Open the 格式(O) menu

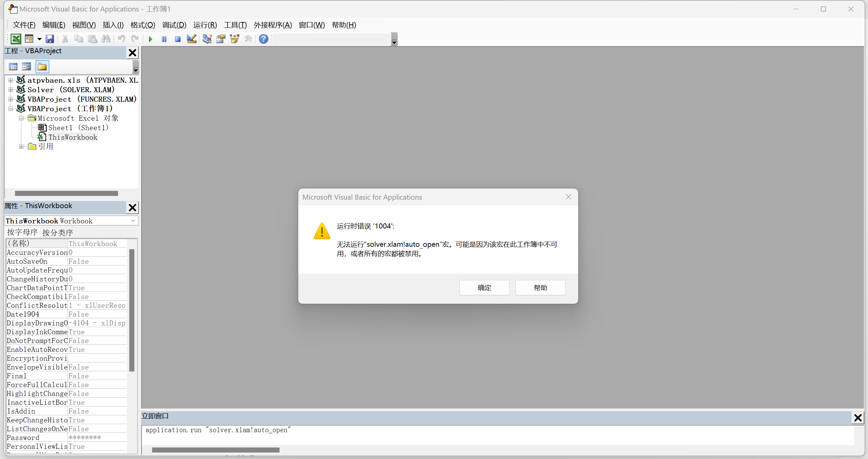click(143, 25)
